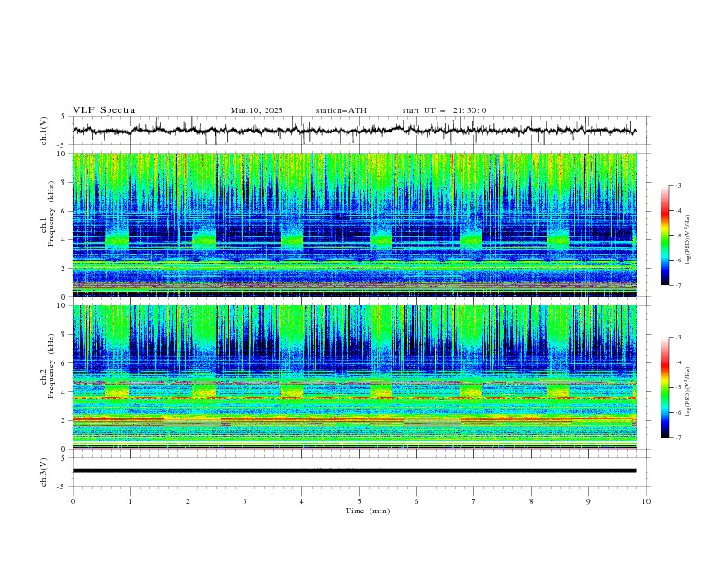
Task: Click the ch.3 flat voltage trace
Action: click(x=354, y=471)
